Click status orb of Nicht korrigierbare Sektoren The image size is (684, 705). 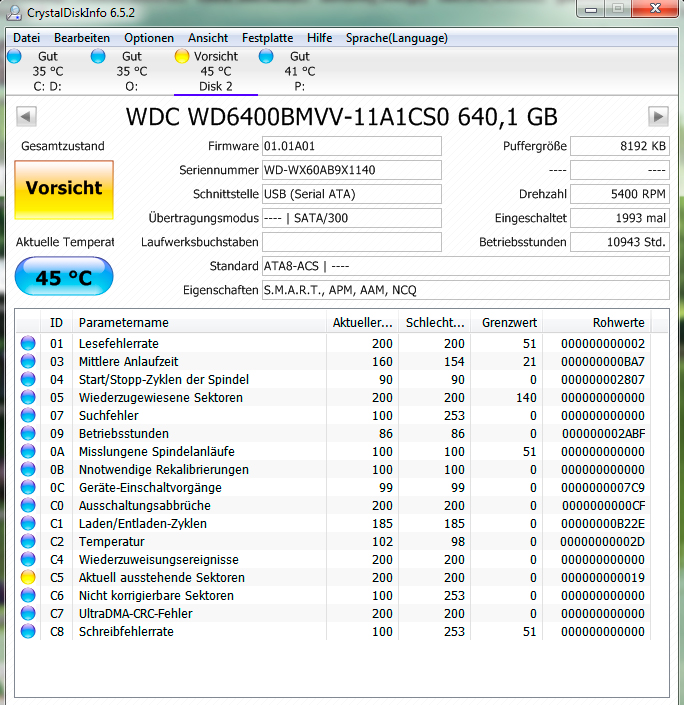point(28,595)
